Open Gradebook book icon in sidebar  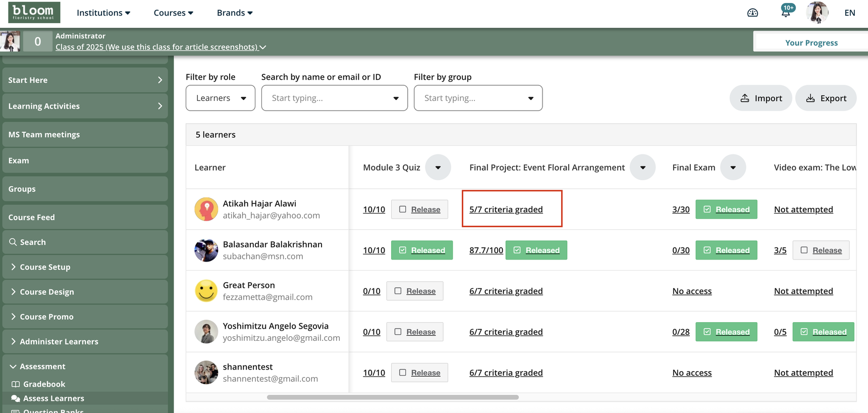(16, 384)
